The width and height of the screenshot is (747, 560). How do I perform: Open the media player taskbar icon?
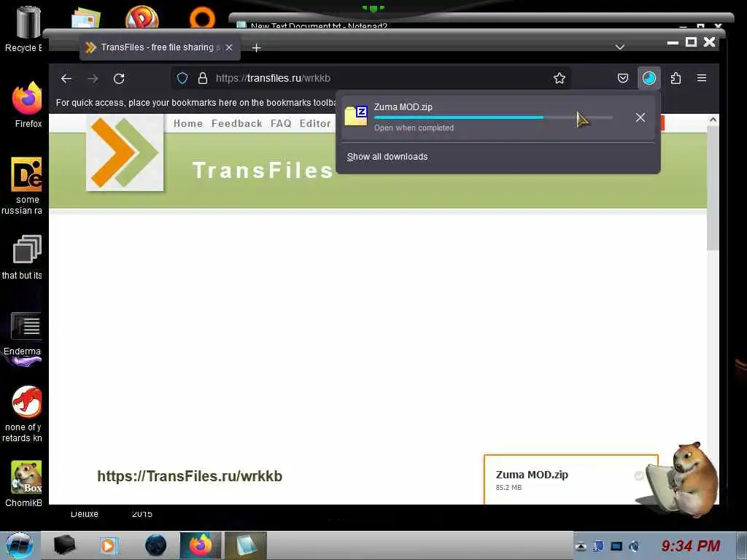point(108,545)
